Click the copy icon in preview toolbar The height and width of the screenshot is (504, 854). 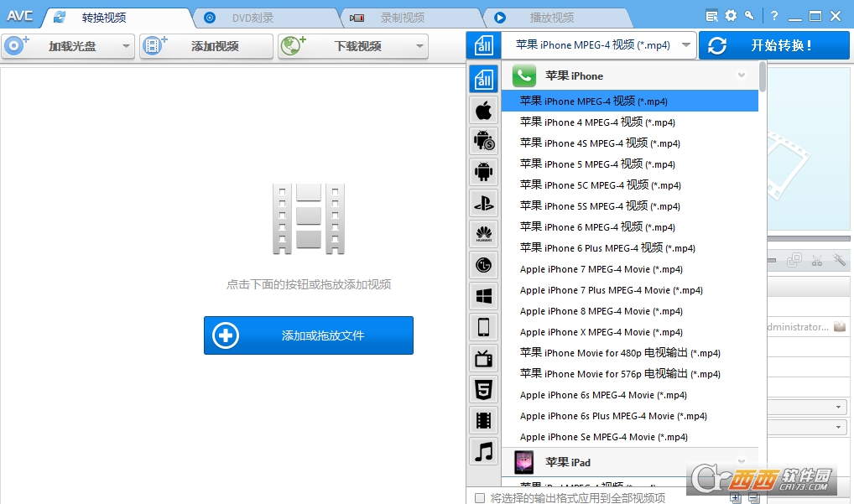[x=794, y=261]
